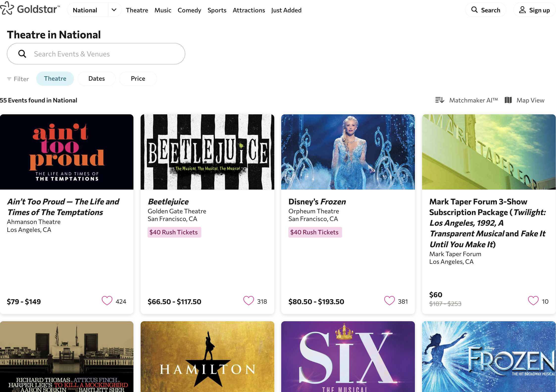Screen dimensions: 556x392
Task: Click the Filter funnel icon
Action: (9, 78)
